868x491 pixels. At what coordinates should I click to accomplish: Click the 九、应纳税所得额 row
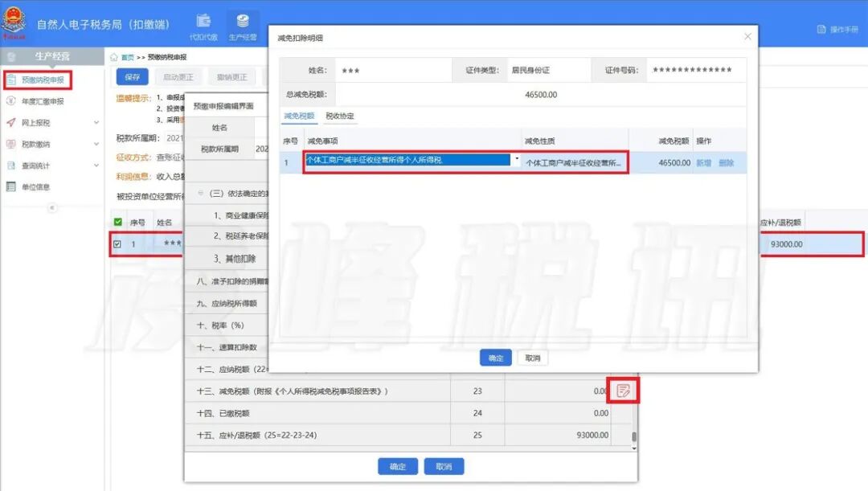pyautogui.click(x=227, y=303)
